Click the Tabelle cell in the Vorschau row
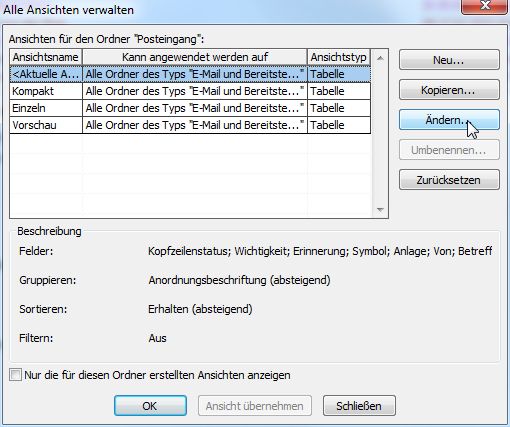This screenshot has width=510, height=427. click(339, 125)
